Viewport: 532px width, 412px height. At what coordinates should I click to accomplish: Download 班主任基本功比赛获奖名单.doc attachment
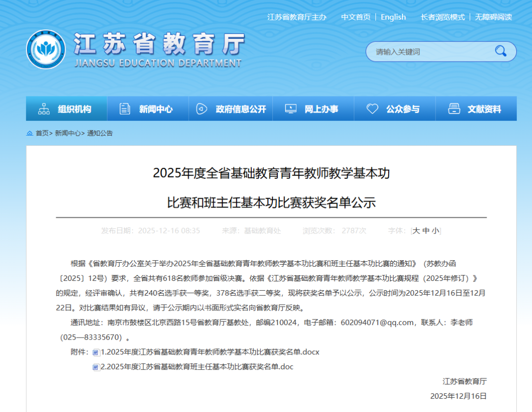197,367
